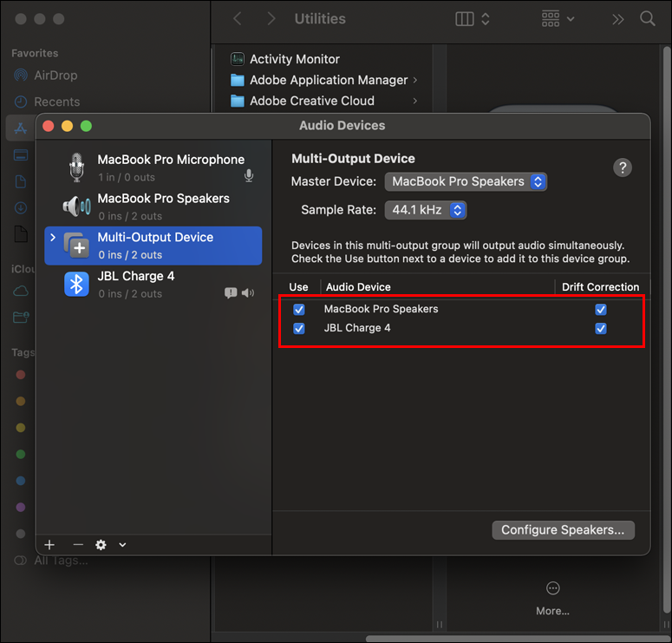Open AirDrop in Finder sidebar
672x643 pixels.
pos(55,75)
